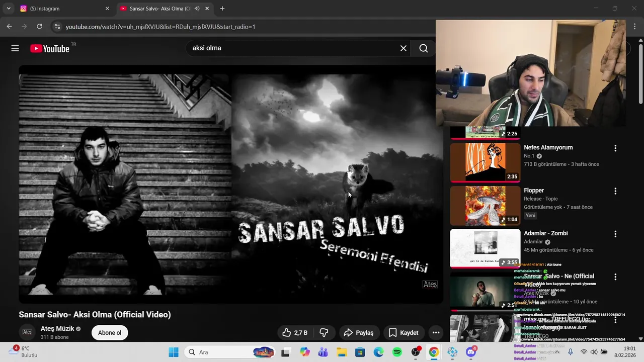Go back with browser back arrow
This screenshot has height=362, width=644.
coord(9,27)
